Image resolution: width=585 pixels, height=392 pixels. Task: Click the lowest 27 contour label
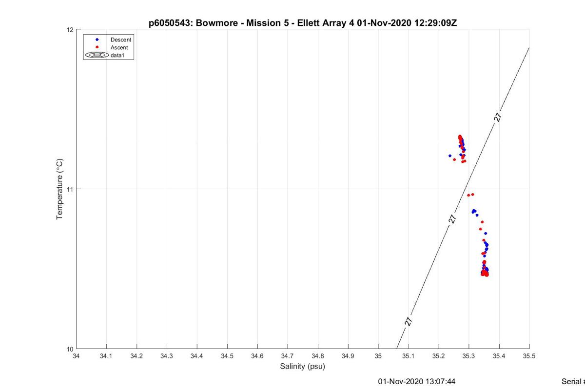pos(409,321)
